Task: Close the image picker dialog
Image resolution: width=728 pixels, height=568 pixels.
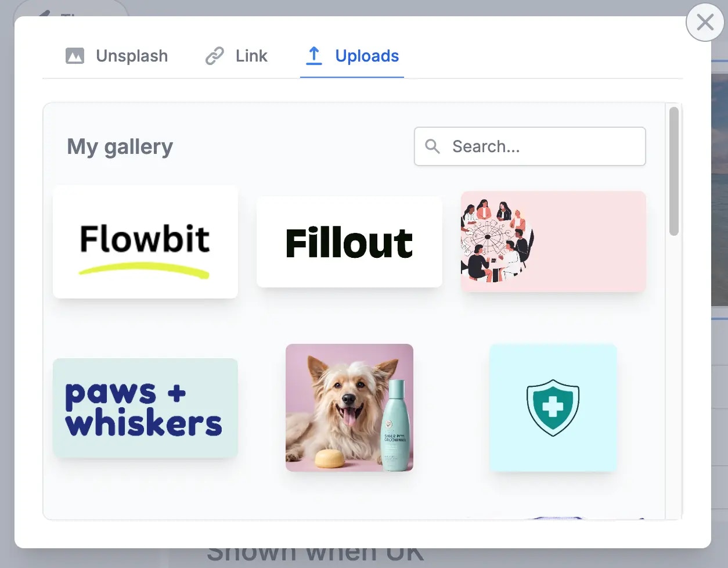Action: click(x=705, y=23)
